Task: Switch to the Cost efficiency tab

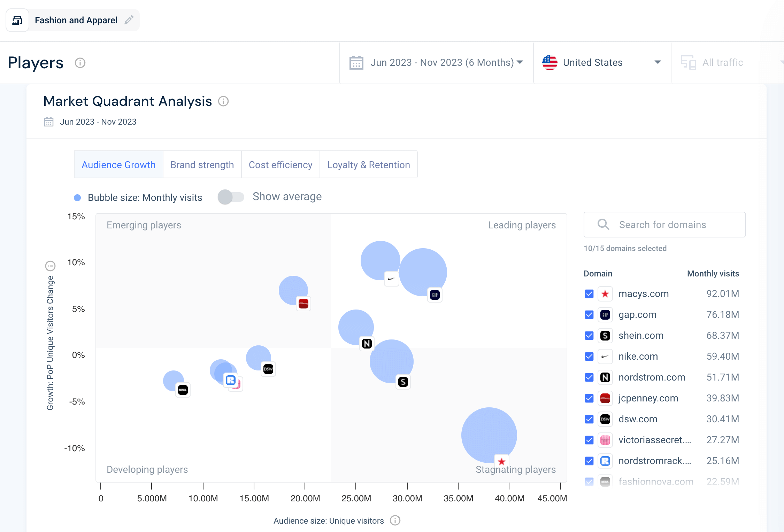Action: 280,165
